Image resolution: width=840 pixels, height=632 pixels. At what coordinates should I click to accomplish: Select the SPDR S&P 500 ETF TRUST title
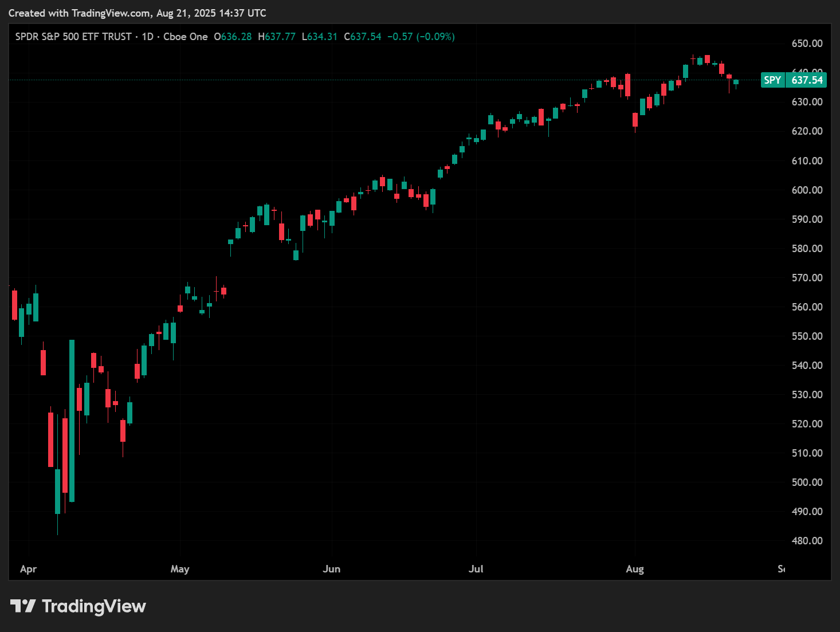click(x=73, y=37)
